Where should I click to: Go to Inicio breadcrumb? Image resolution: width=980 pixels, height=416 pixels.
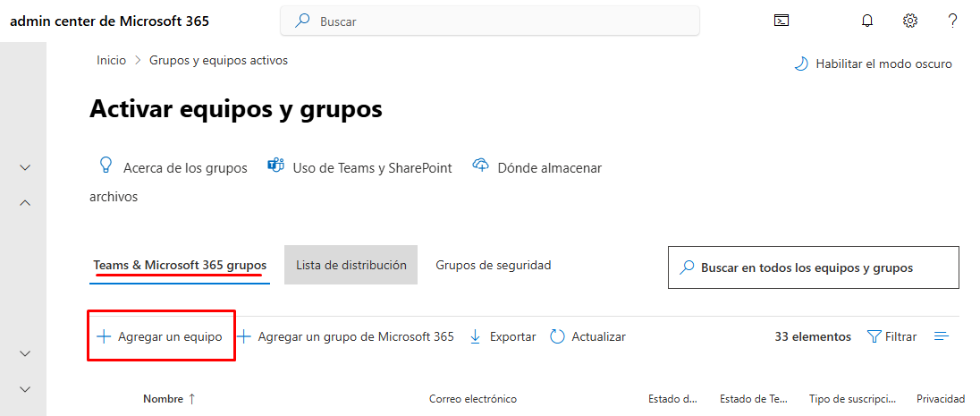pyautogui.click(x=111, y=60)
